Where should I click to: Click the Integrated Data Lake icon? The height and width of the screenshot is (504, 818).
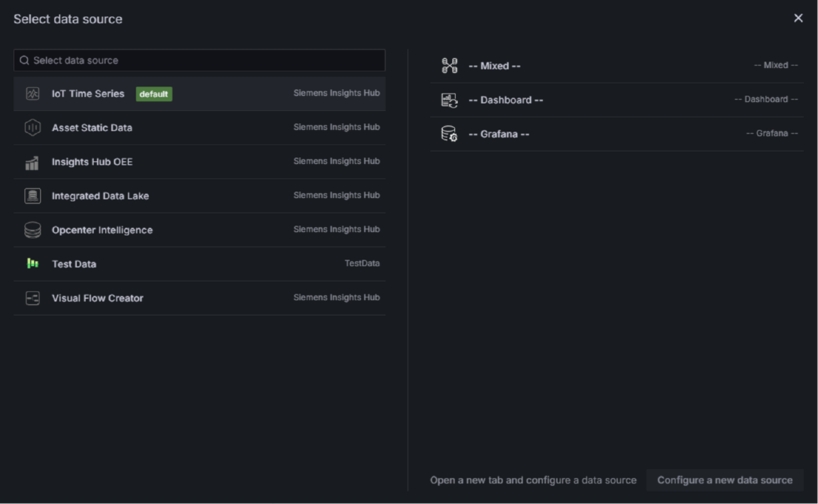click(33, 196)
